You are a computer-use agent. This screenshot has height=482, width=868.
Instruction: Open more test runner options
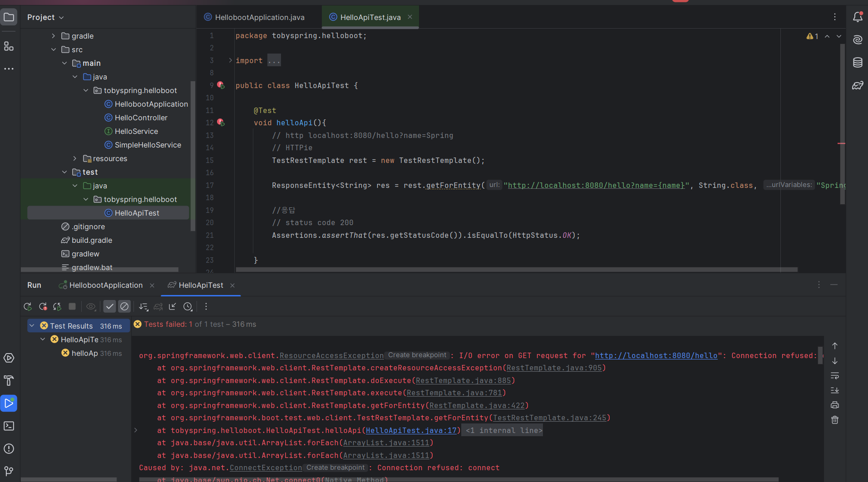[206, 307]
